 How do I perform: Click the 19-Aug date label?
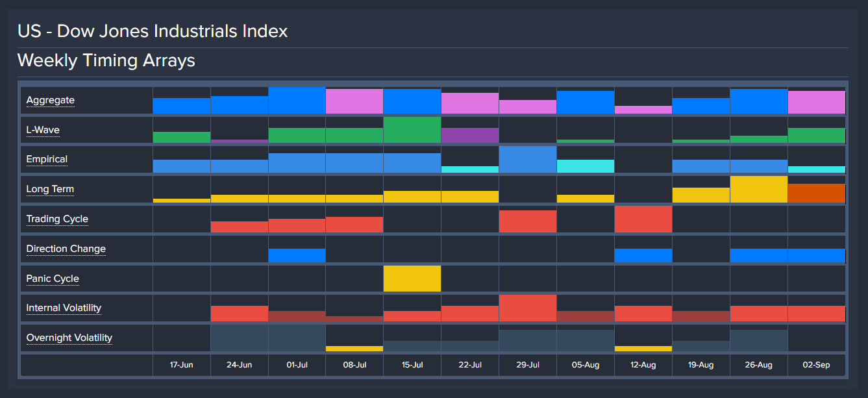pos(701,365)
